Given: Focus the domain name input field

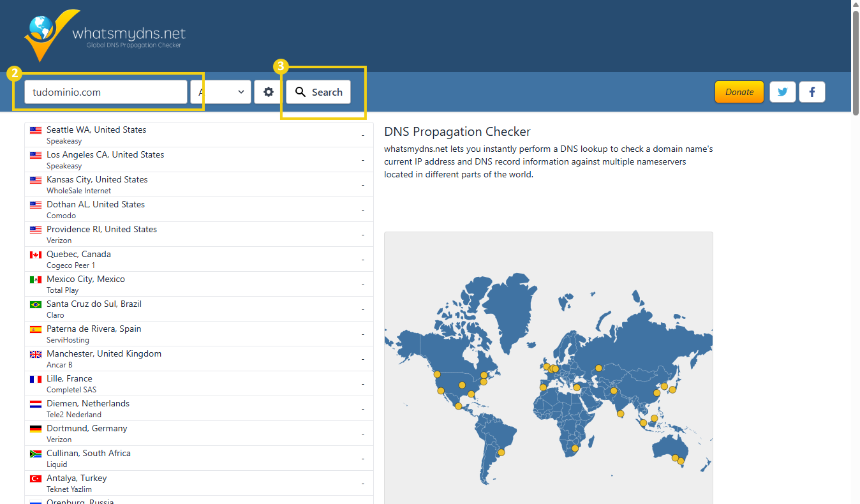Looking at the screenshot, I should [105, 92].
